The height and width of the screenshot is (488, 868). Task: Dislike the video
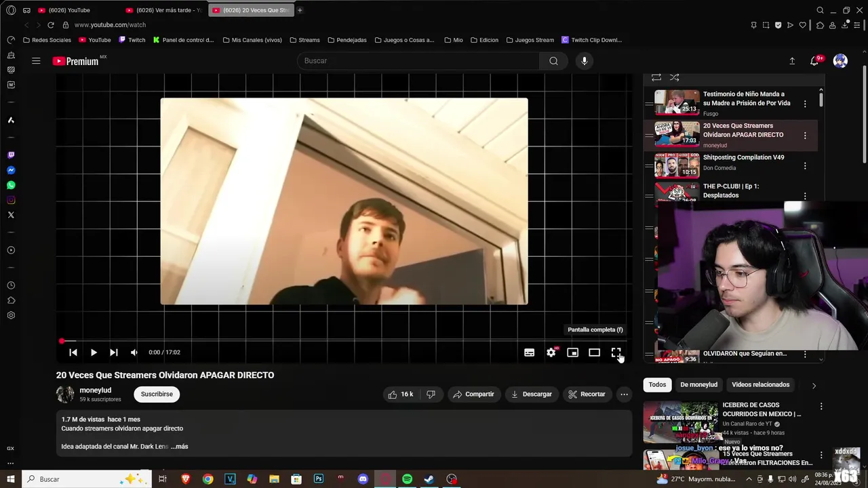(x=431, y=394)
